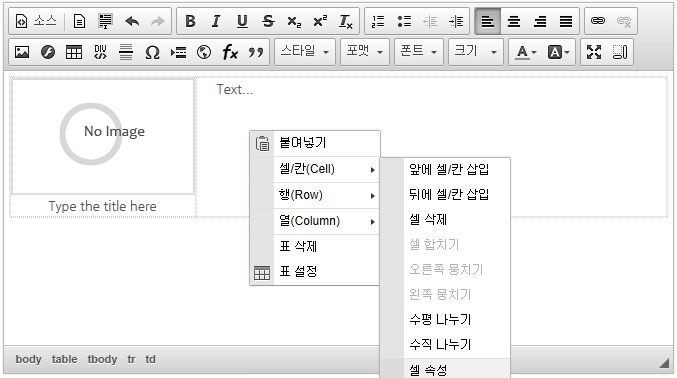This screenshot has width=677, height=378.
Task: Insert a horizontal line
Action: 126,52
